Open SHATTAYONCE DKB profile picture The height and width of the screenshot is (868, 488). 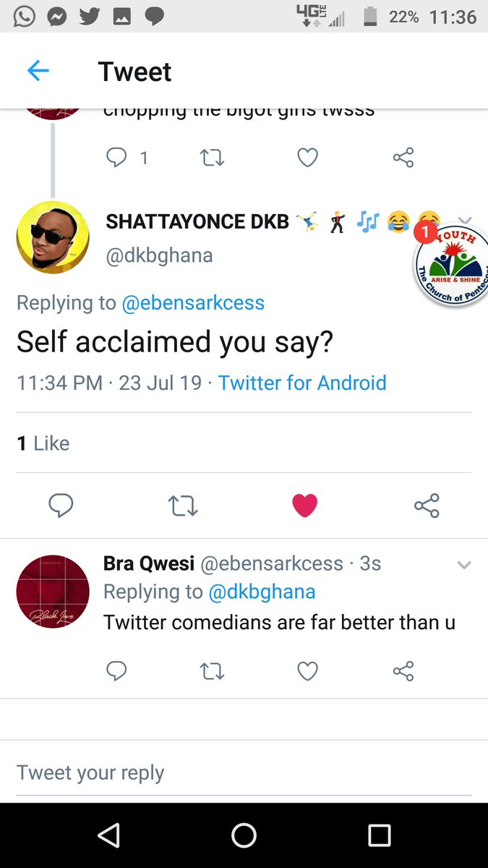(x=53, y=237)
